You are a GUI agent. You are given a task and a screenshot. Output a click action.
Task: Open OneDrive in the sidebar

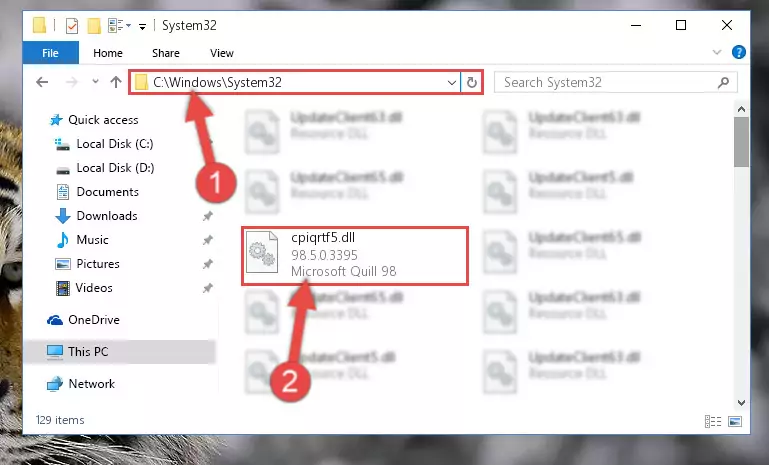point(94,320)
